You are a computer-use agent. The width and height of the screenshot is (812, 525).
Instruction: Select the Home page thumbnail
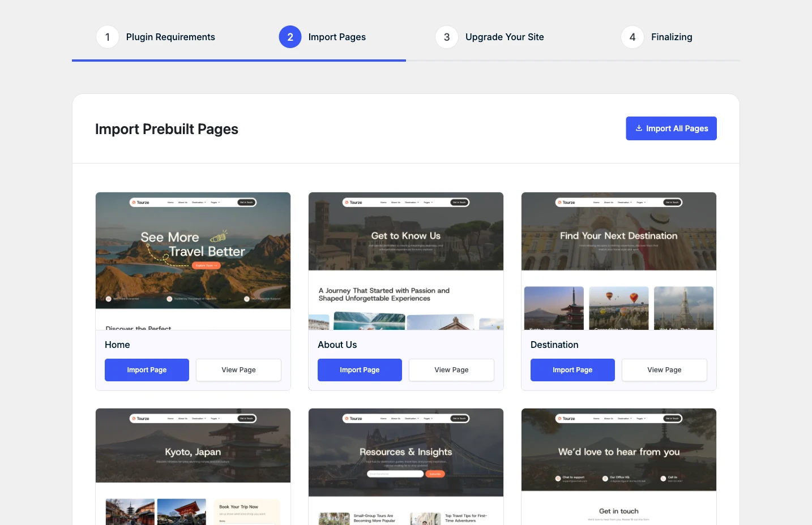tap(193, 261)
